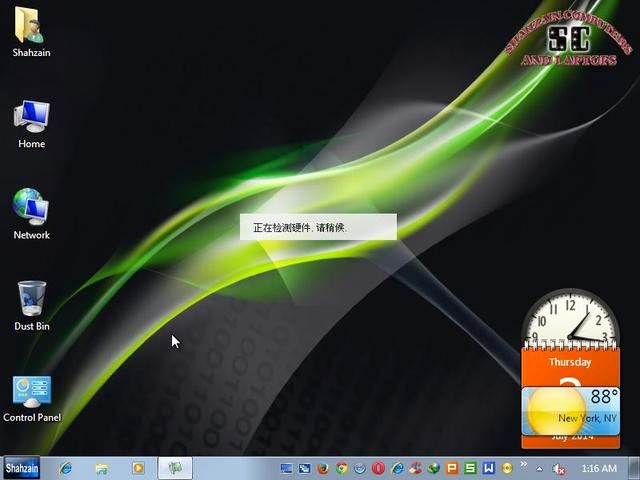Launch Windows Media Player from taskbar
The image size is (640, 480).
coord(138,468)
